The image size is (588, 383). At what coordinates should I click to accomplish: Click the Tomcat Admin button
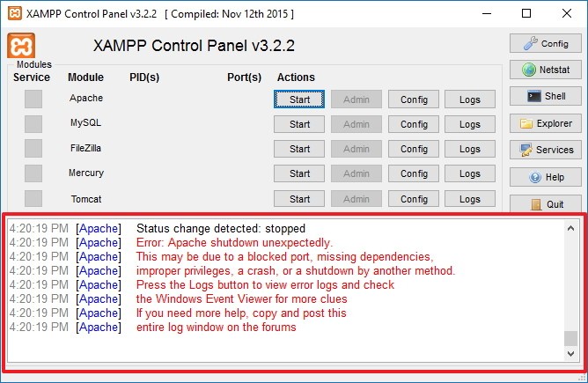tap(356, 199)
